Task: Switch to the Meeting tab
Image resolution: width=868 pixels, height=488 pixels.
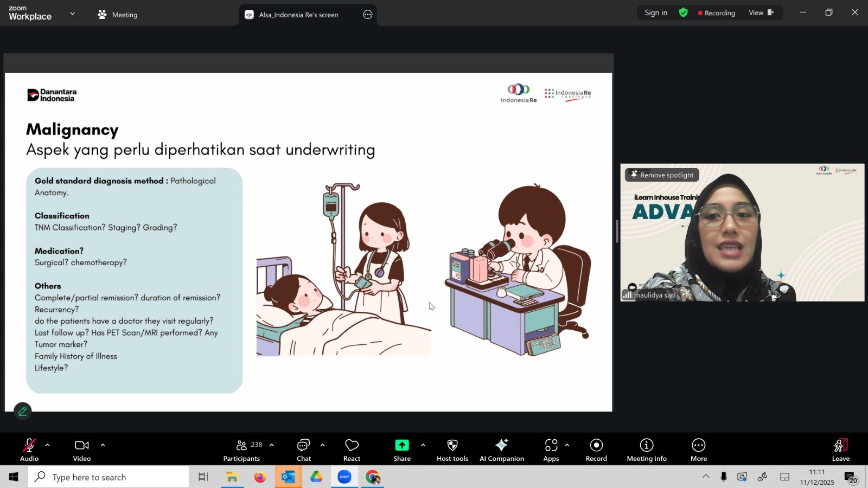Action: tap(118, 15)
